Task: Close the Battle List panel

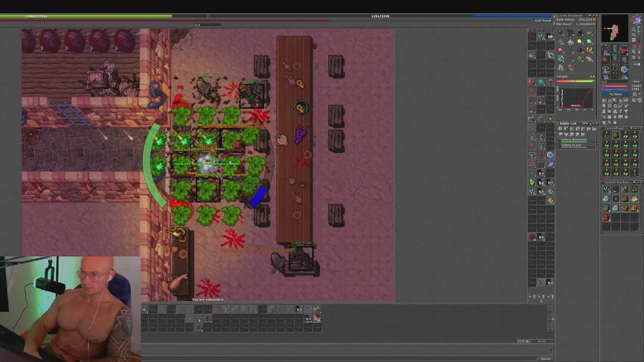Action: pos(597,123)
